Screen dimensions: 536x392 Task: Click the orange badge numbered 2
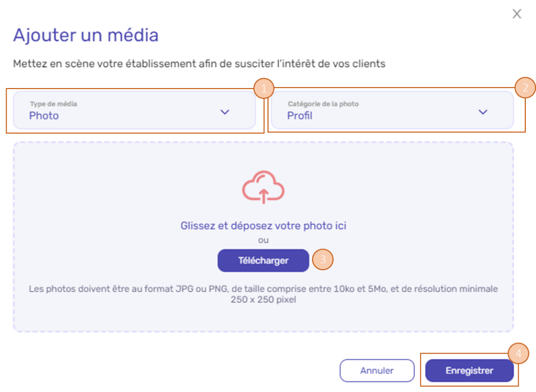click(x=525, y=88)
